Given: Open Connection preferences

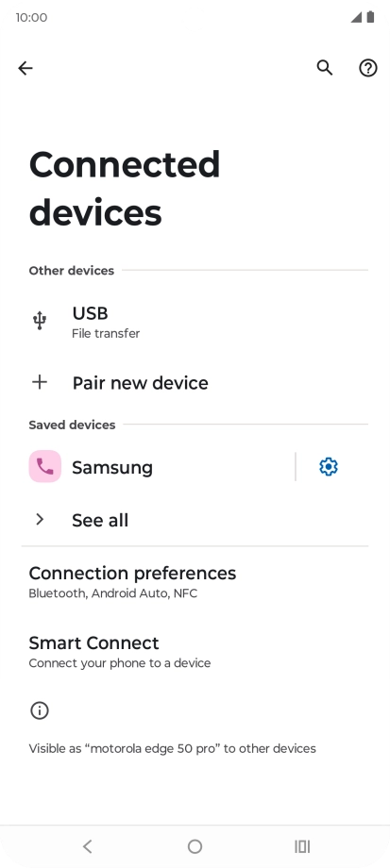Looking at the screenshot, I should point(195,582).
